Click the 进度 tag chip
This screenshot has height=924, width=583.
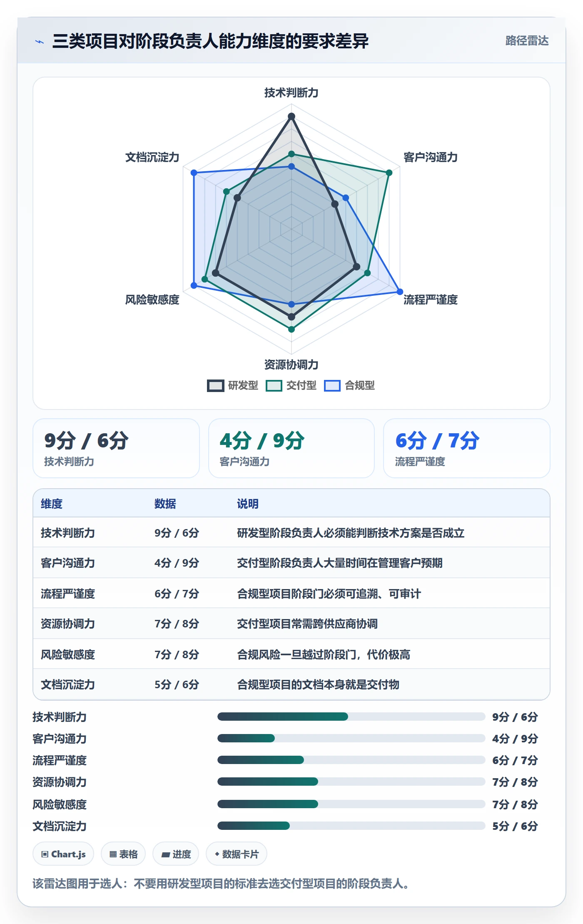176,854
